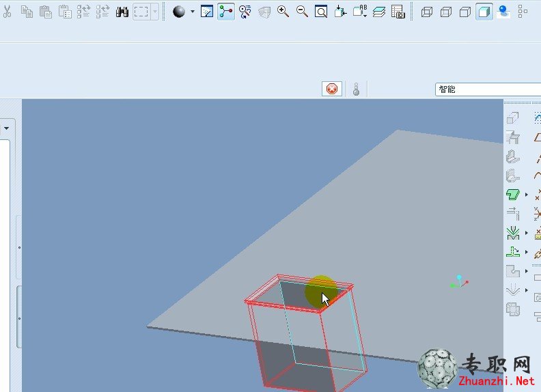The width and height of the screenshot is (541, 392).
Task: Click the upper left panel collapse handle
Action: point(19,247)
